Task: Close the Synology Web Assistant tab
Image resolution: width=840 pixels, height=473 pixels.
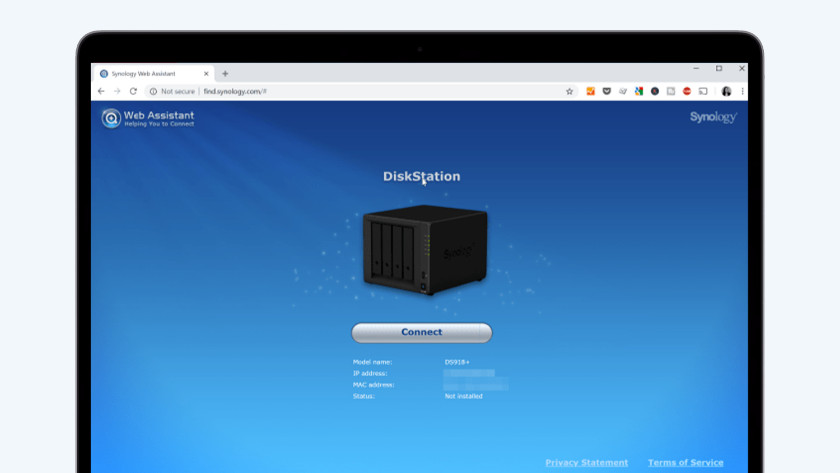Action: pos(207,73)
